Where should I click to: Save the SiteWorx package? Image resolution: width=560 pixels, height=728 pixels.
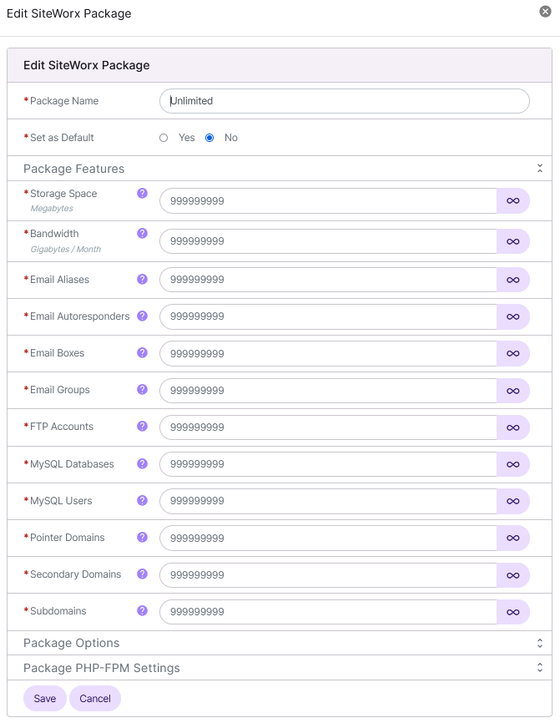pos(44,698)
